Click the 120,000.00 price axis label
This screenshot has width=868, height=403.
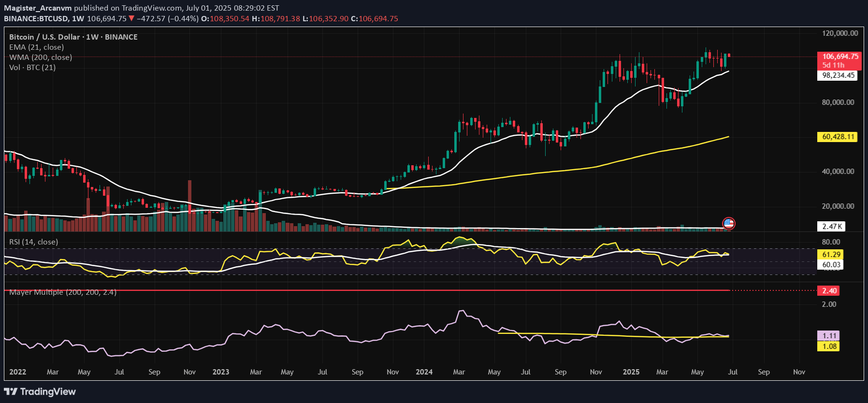840,33
